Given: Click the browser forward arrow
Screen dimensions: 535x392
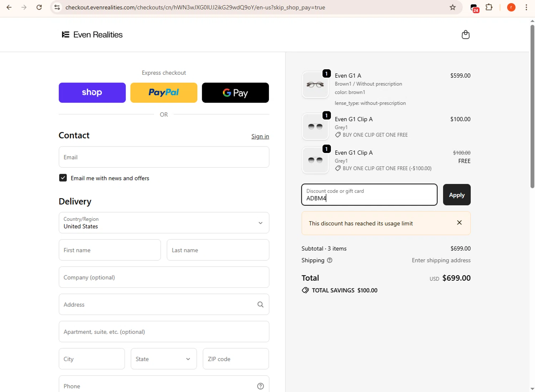Looking at the screenshot, I should click(x=24, y=7).
